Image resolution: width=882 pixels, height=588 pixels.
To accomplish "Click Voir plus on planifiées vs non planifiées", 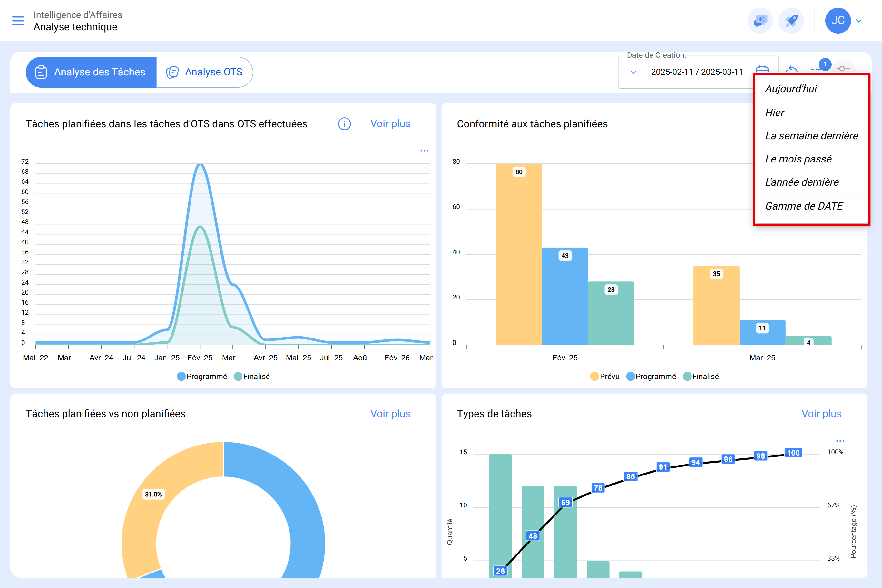I will click(x=390, y=414).
